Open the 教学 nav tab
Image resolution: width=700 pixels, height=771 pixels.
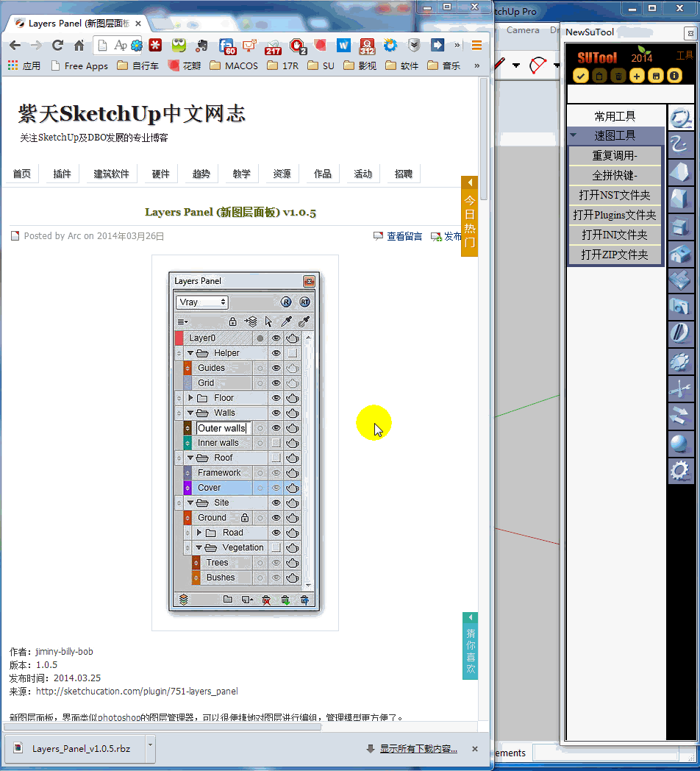pos(241,174)
